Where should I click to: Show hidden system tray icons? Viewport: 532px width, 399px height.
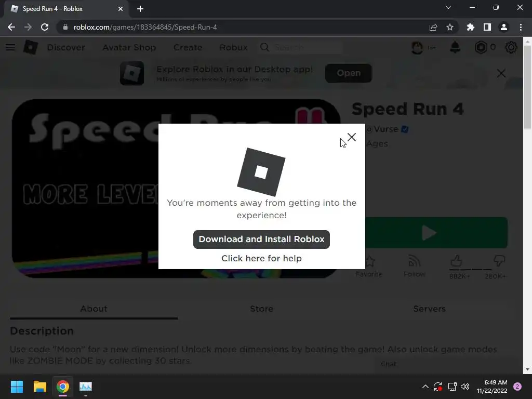click(x=425, y=387)
